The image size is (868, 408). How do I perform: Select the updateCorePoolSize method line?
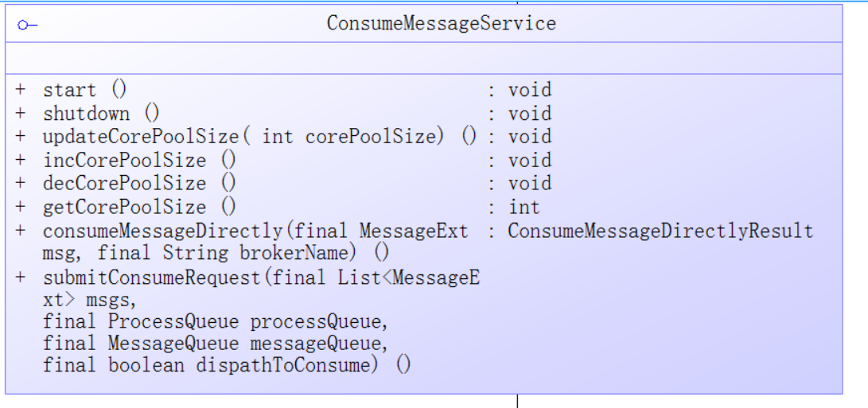click(x=259, y=137)
